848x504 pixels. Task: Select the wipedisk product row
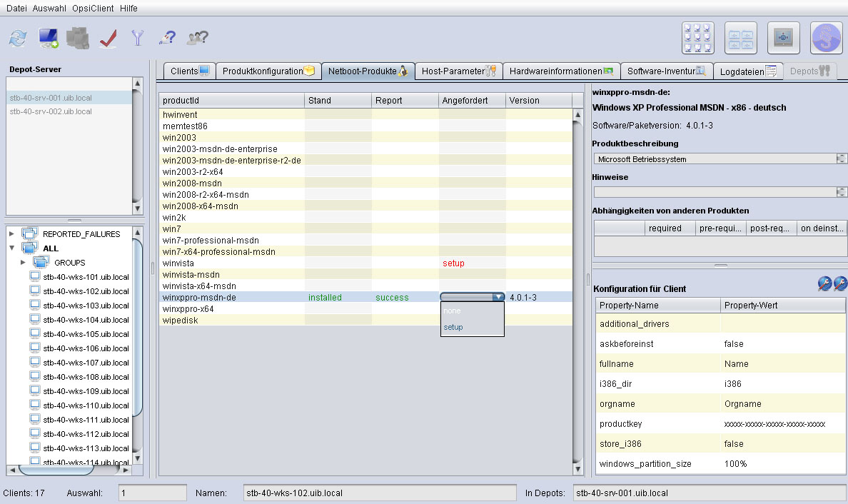click(365, 320)
